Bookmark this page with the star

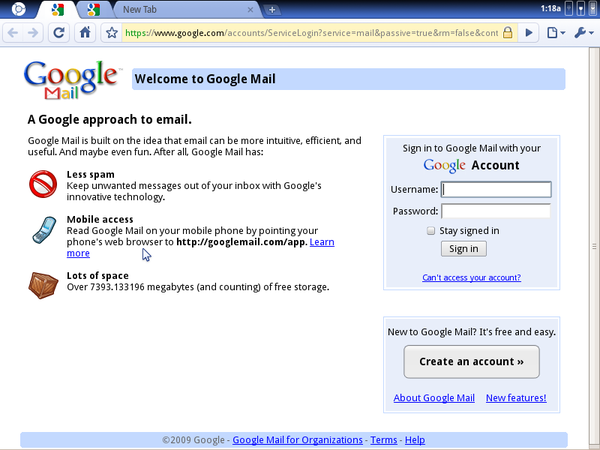pos(112,33)
